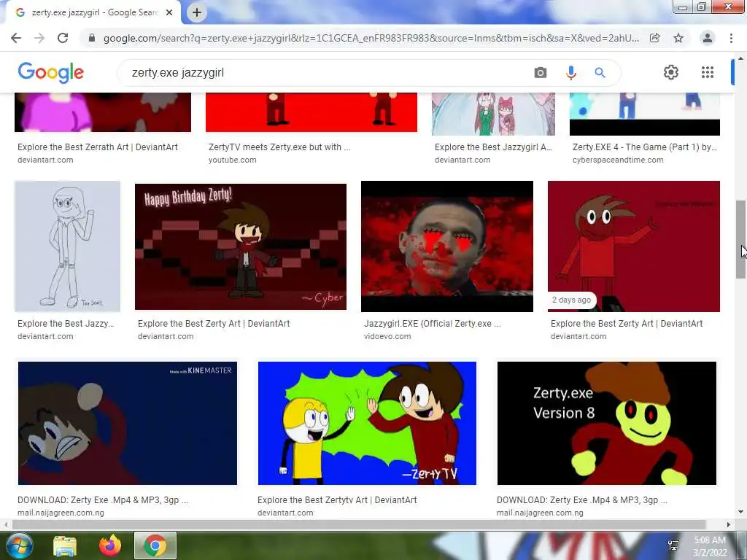Screen dimensions: 747x560
Task: Open the pencil sketch girl thumbnail
Action: (67, 246)
